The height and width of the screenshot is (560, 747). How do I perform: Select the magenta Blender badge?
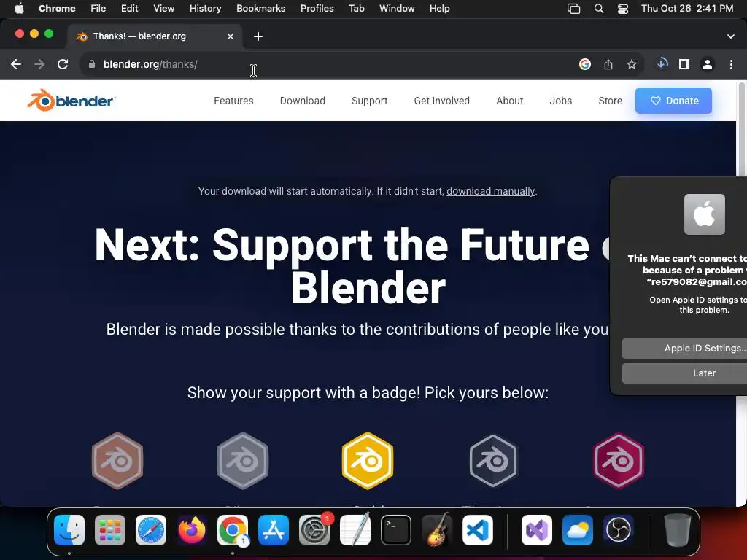(619, 461)
